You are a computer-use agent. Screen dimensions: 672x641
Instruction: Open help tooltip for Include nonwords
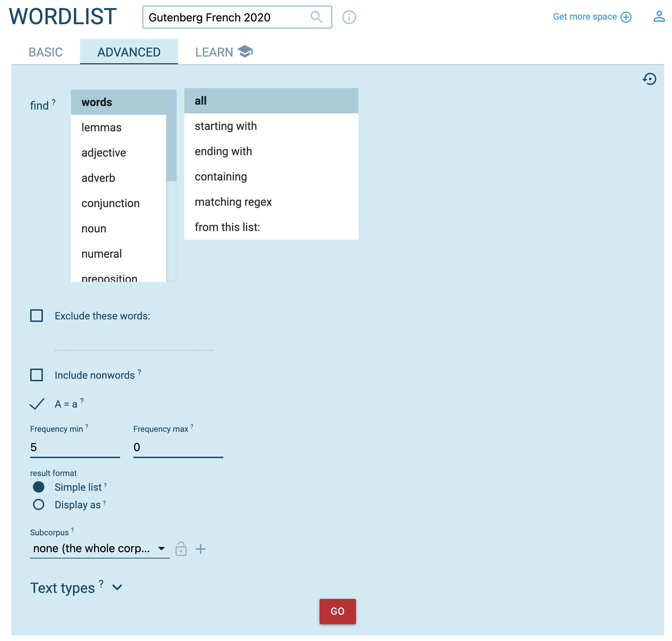coord(139,372)
